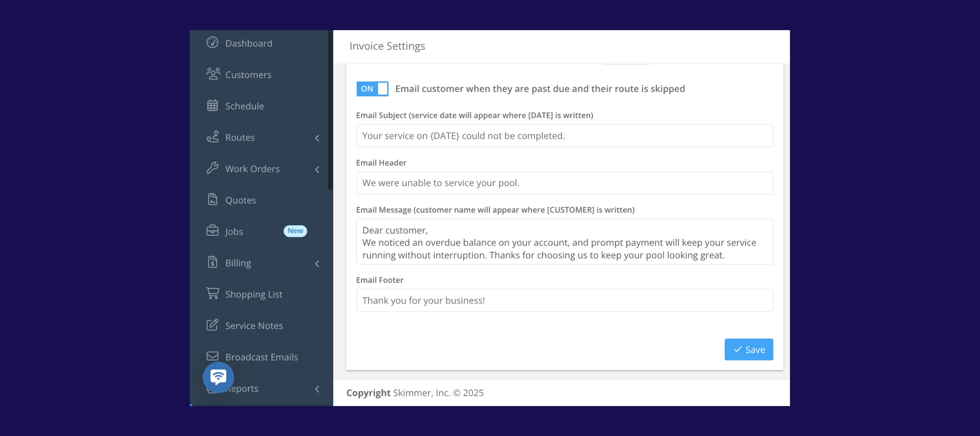Open the chat support bubble icon

pyautogui.click(x=218, y=377)
